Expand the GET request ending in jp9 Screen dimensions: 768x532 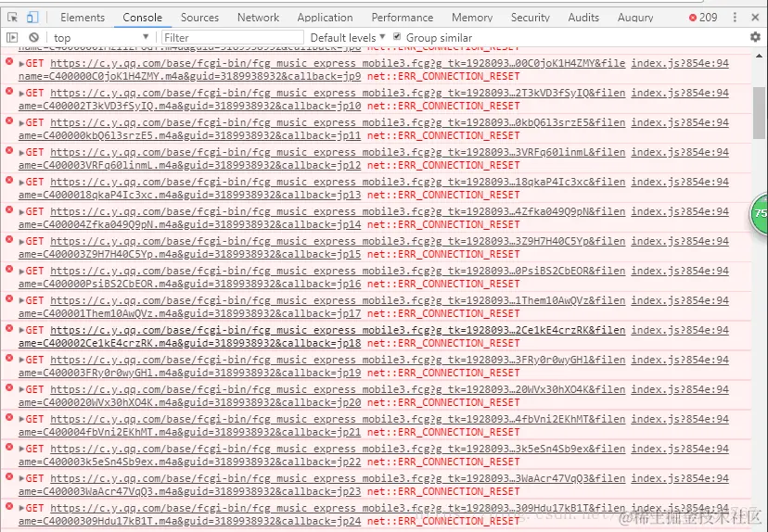[x=21, y=64]
